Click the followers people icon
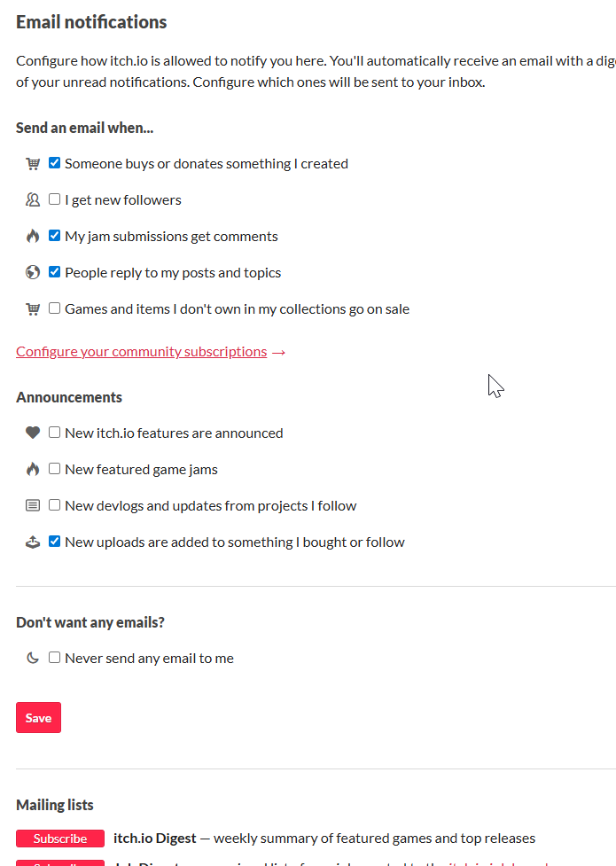This screenshot has width=616, height=866. 33,200
